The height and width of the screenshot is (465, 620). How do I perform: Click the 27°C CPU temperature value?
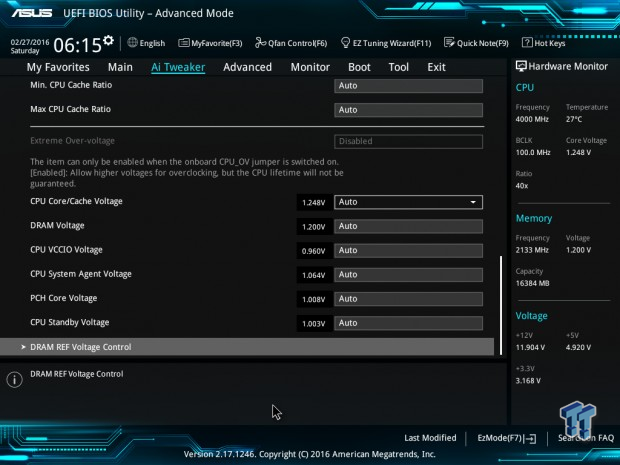point(574,119)
